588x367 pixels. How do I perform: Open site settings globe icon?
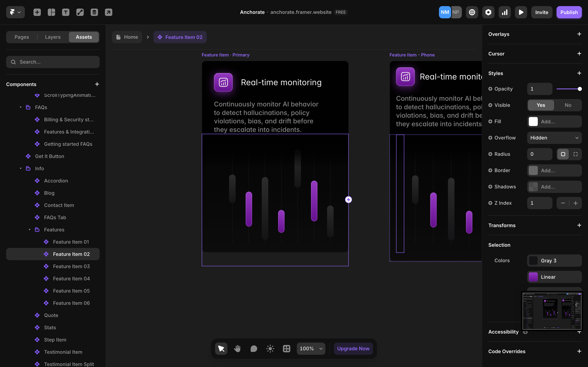pos(472,12)
